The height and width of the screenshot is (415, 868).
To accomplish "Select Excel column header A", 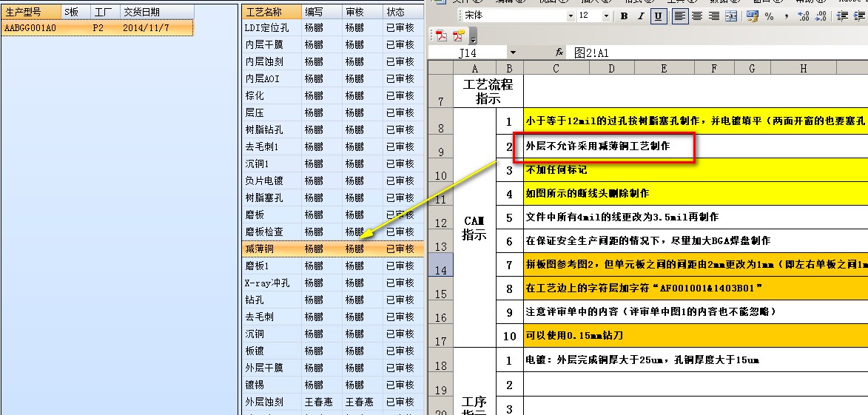I will click(x=474, y=68).
